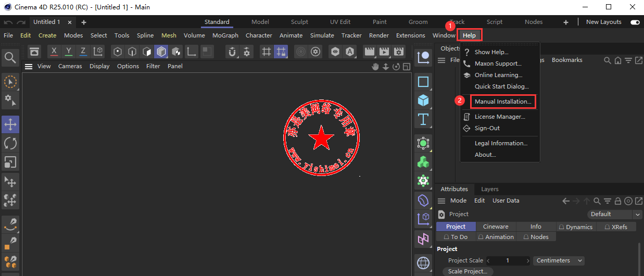The height and width of the screenshot is (276, 644).
Task: Select the Texture mode checkered cube icon
Action: 176,52
